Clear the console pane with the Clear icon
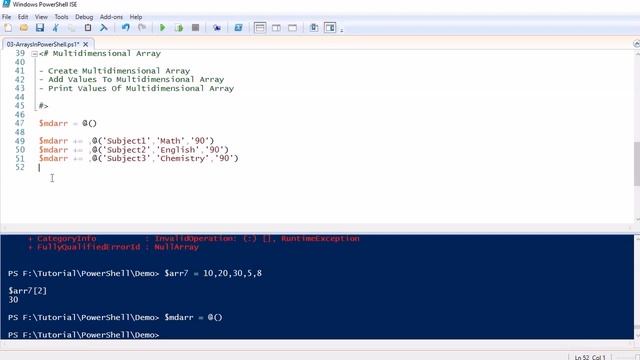Viewport: 640px width, 360px height. [104, 28]
